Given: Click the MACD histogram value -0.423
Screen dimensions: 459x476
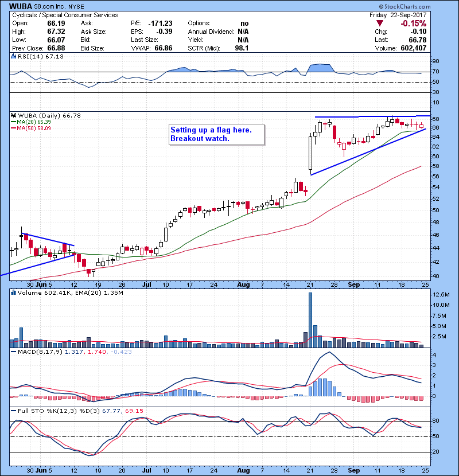Looking at the screenshot, I should click(122, 352).
